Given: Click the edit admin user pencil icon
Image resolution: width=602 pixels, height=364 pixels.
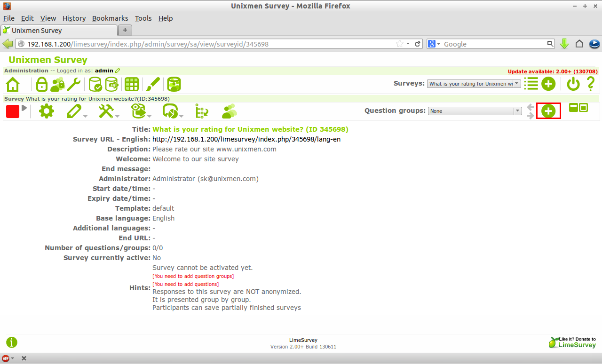Looking at the screenshot, I should pyautogui.click(x=118, y=71).
